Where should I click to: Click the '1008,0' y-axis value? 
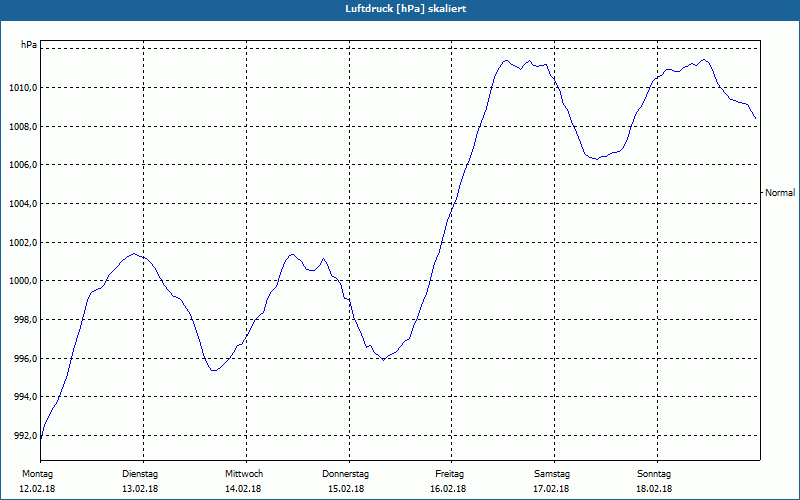(23, 127)
